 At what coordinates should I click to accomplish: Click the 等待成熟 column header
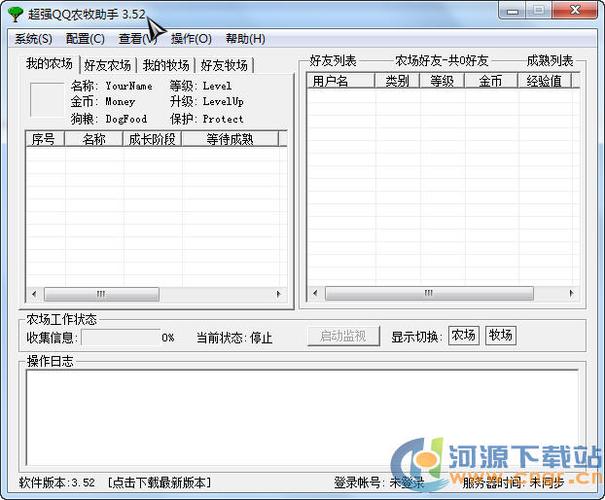click(230, 139)
